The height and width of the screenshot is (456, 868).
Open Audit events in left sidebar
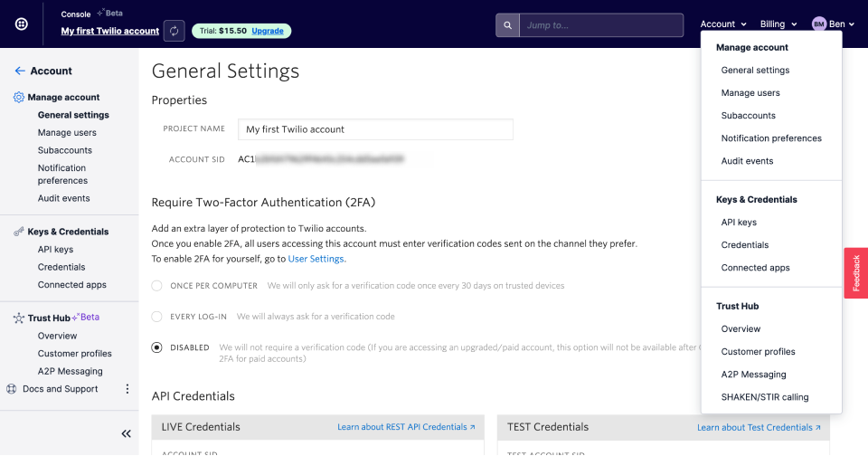[x=63, y=198]
